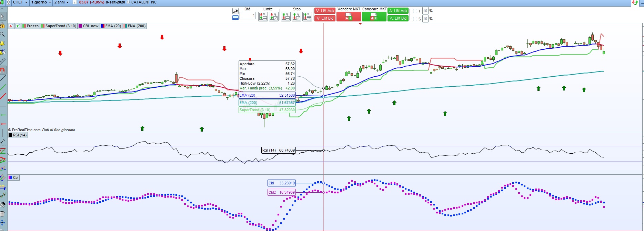This screenshot has width=644, height=231.
Task: Click the V: LIM Bid sell button
Action: pyautogui.click(x=325, y=18)
